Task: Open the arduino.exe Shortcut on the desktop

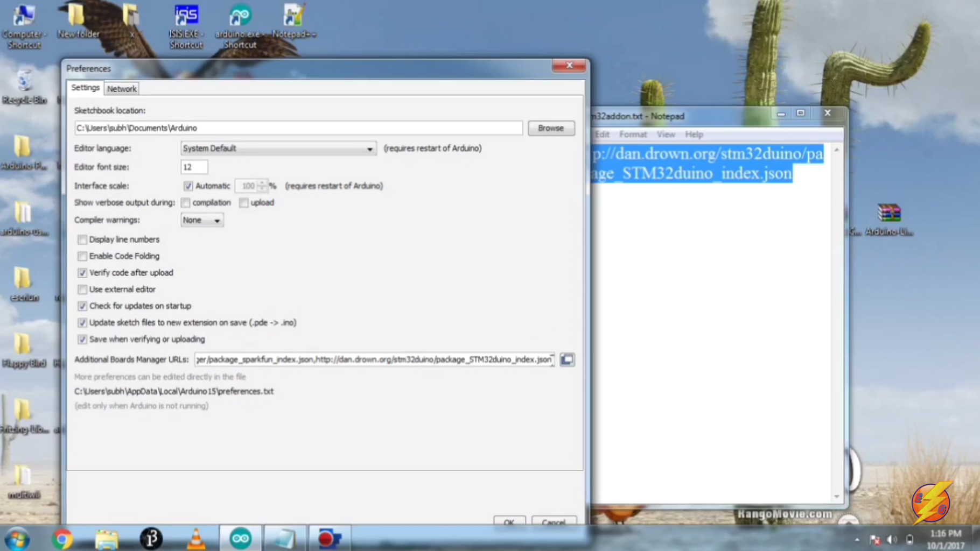Action: 240,16
